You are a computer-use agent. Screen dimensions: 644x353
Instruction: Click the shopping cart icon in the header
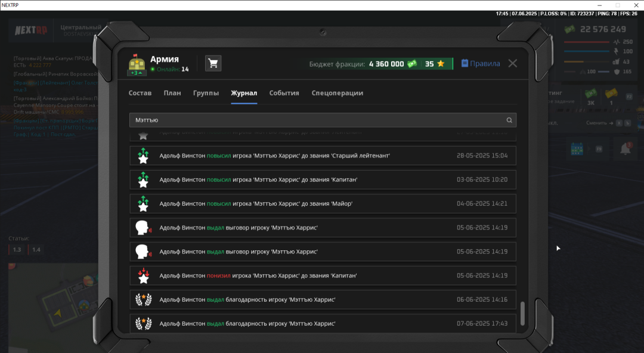[213, 64]
